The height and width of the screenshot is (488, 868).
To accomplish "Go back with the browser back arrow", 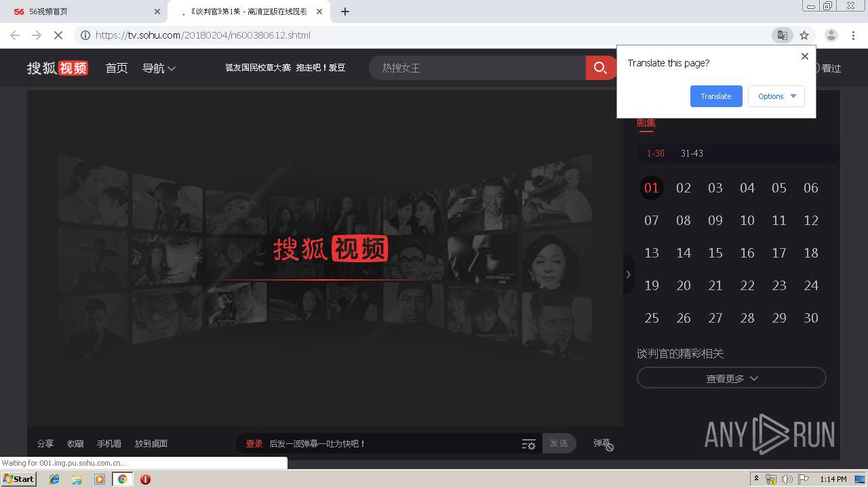I will coord(15,35).
